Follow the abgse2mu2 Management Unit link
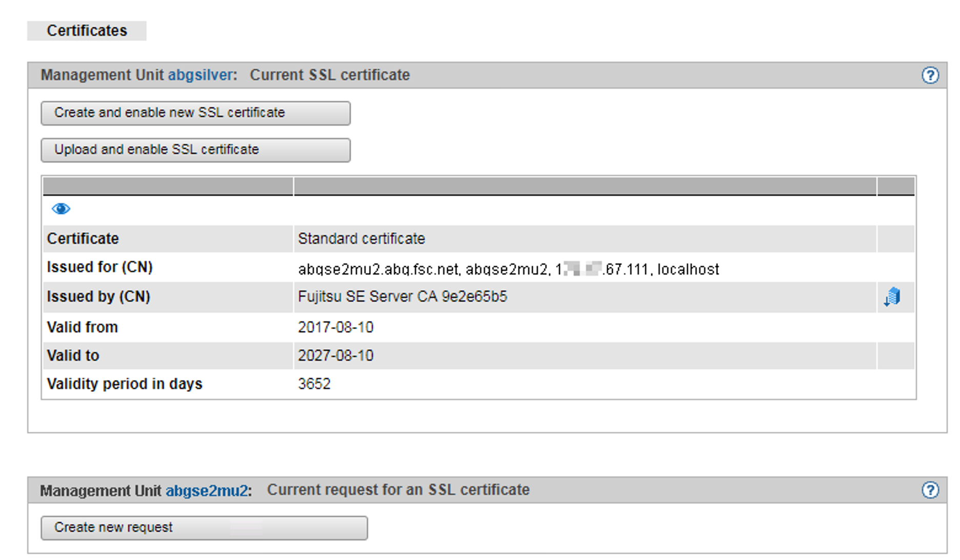This screenshot has height=560, width=960. (206, 491)
